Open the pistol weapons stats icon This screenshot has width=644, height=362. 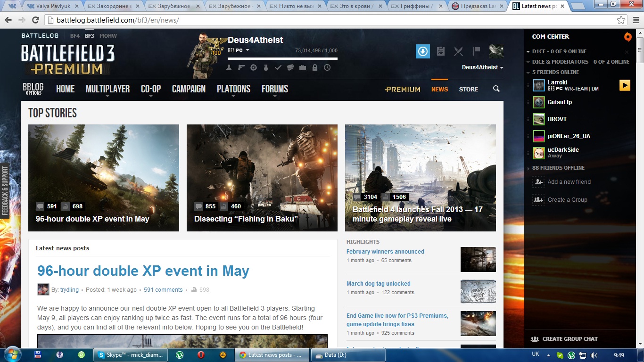241,68
